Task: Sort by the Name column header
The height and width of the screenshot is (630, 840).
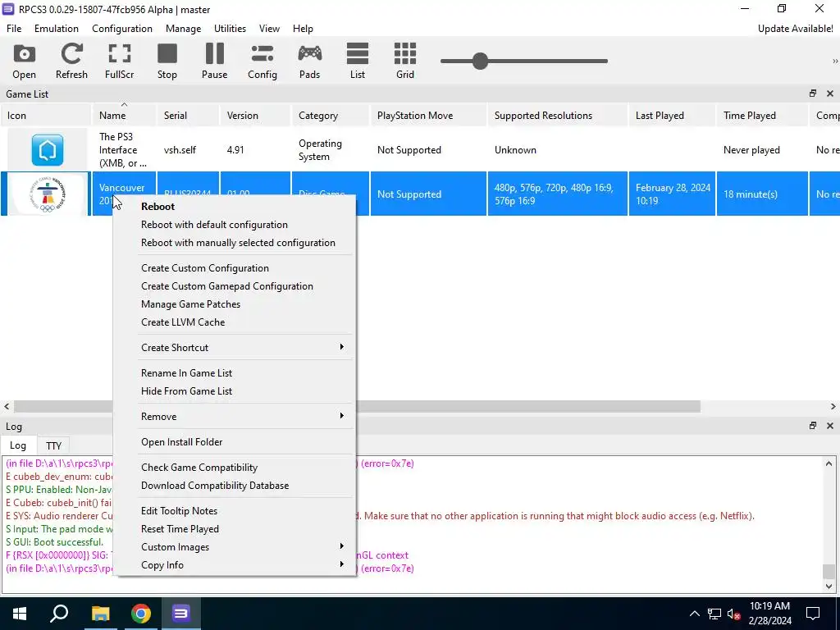Action: pos(124,115)
